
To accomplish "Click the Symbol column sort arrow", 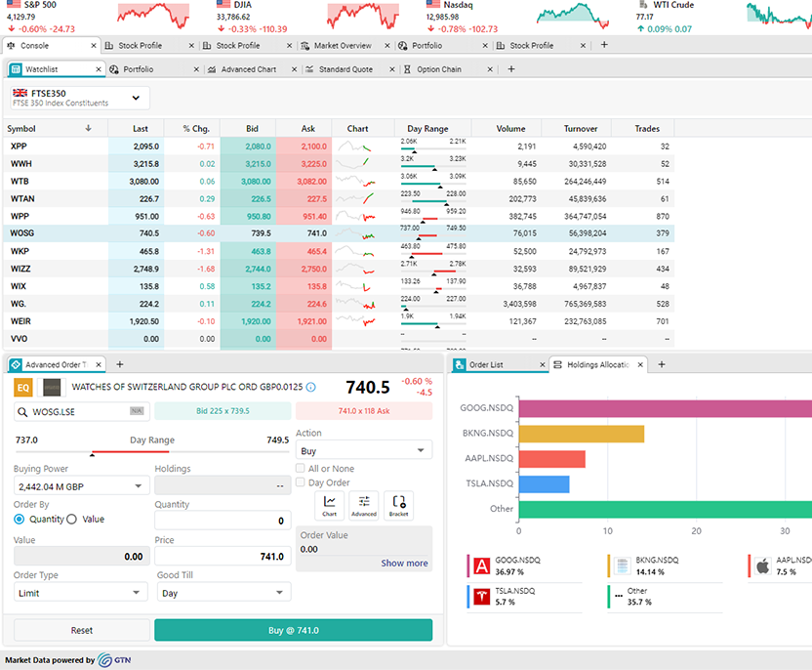I will pyautogui.click(x=88, y=128).
